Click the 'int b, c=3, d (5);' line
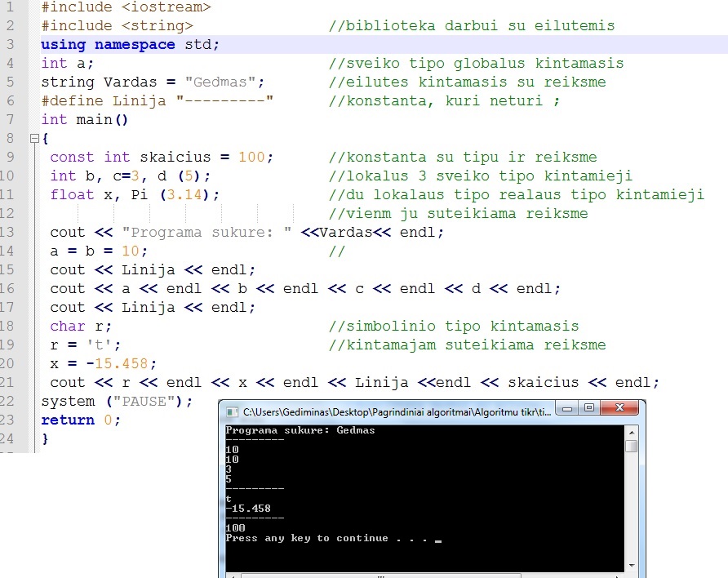Screen dimensions: 728x578 coord(130,176)
